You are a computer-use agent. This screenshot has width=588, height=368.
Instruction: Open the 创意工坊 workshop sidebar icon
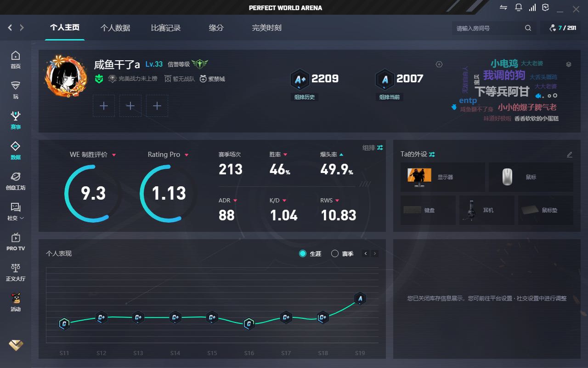pyautogui.click(x=16, y=181)
